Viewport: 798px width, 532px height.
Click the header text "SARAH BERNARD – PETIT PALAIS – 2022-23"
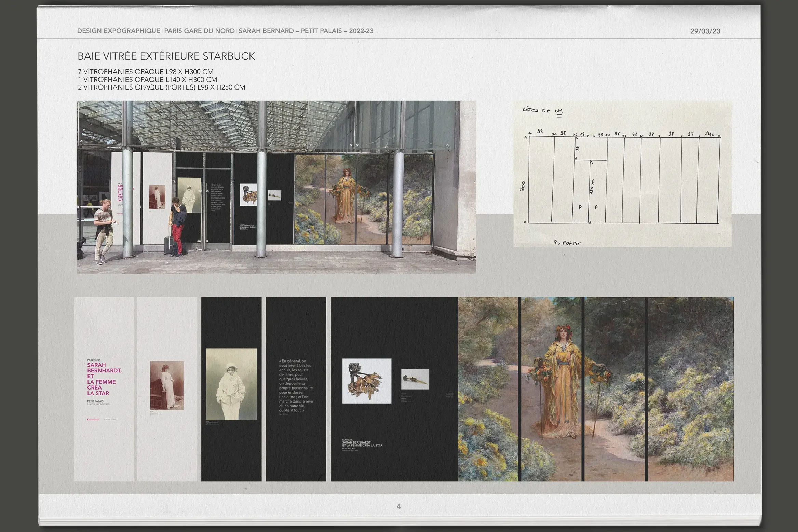click(306, 31)
